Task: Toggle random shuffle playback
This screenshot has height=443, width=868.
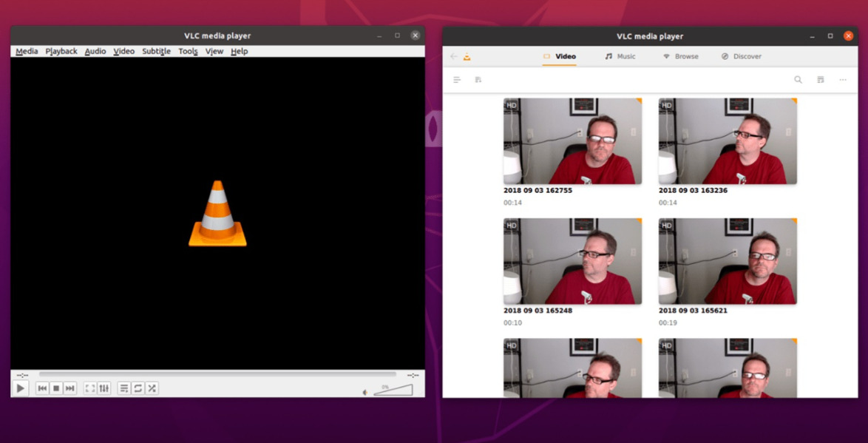Action: [152, 388]
